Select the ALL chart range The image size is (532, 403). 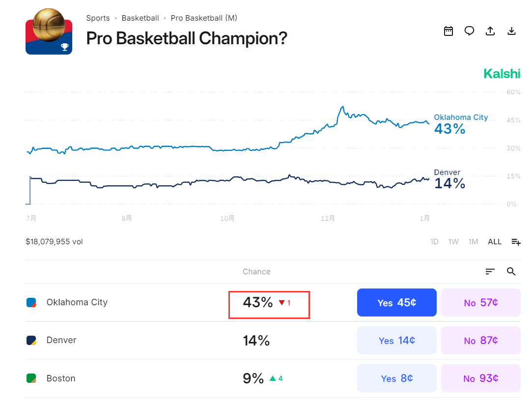tap(495, 242)
